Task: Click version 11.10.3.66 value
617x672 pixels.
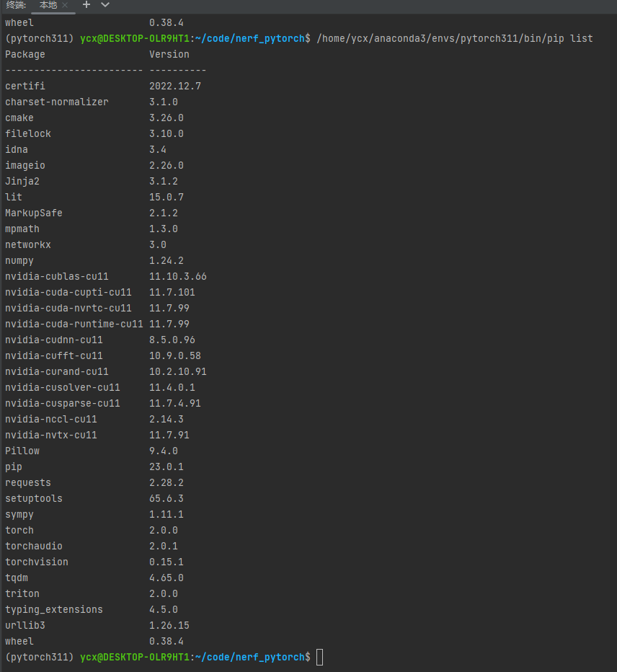Action: tap(178, 276)
